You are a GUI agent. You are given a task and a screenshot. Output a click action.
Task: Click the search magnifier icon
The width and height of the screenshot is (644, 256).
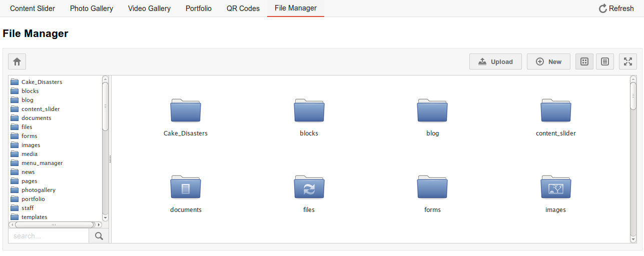click(x=99, y=236)
